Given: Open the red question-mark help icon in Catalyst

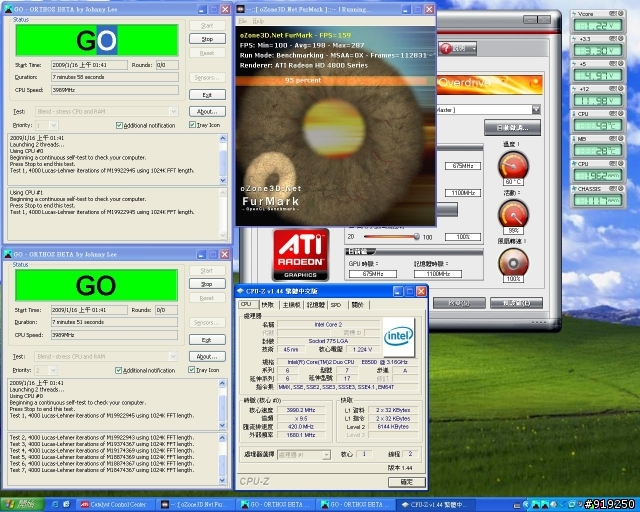Looking at the screenshot, I should [446, 48].
